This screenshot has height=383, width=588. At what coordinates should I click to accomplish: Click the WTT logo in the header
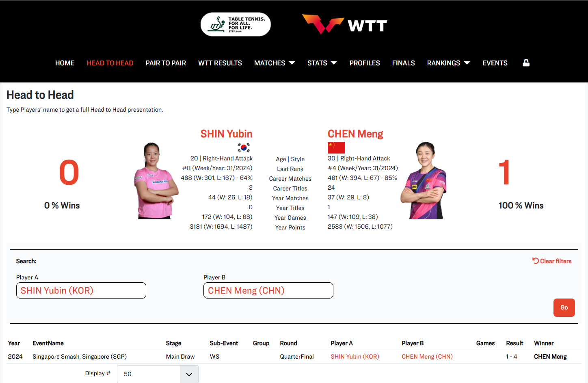tap(345, 24)
